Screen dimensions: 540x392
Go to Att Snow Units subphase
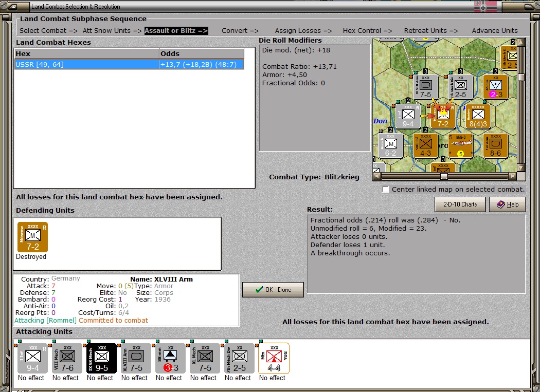pyautogui.click(x=112, y=31)
